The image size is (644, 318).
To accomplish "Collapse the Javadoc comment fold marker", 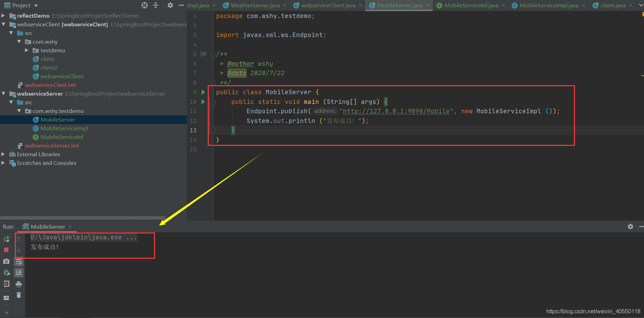I will [x=213, y=54].
